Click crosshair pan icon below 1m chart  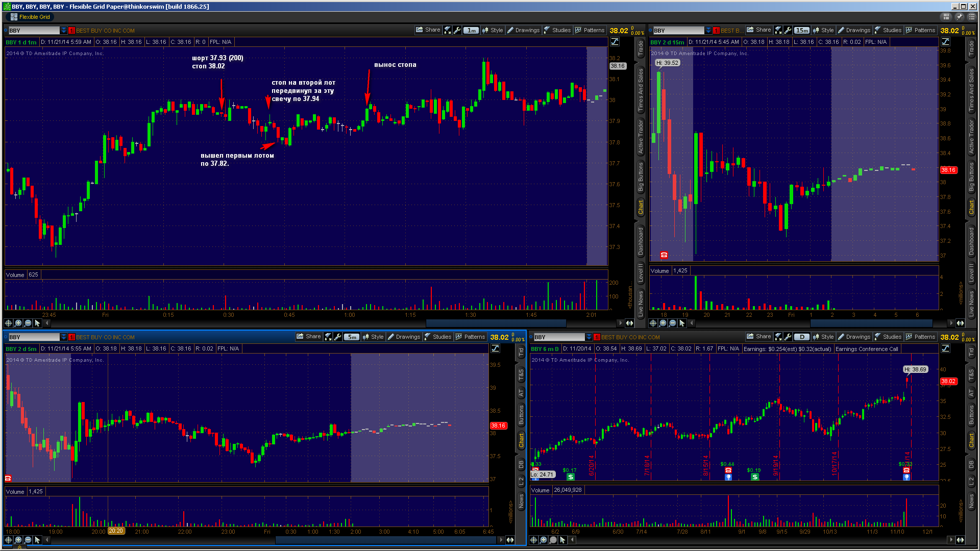(x=8, y=323)
